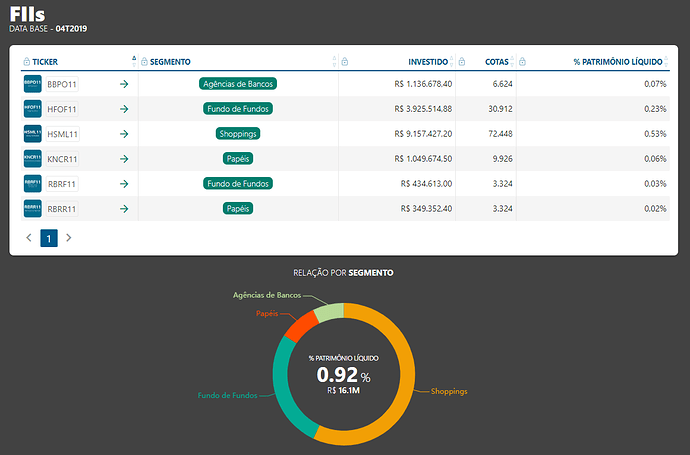Toggle the lock icon before INVESTIDO column
Viewport: 690px width, 455px height.
[345, 62]
